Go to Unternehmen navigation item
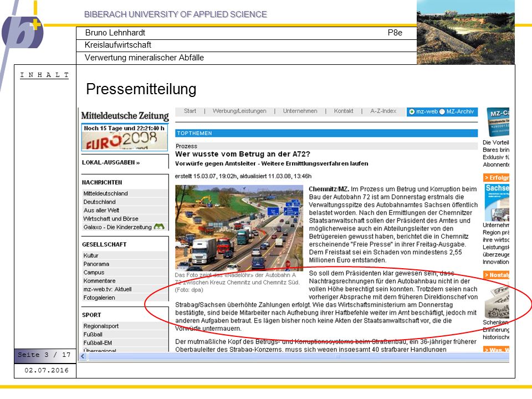This screenshot has height=399, width=532. (x=300, y=111)
